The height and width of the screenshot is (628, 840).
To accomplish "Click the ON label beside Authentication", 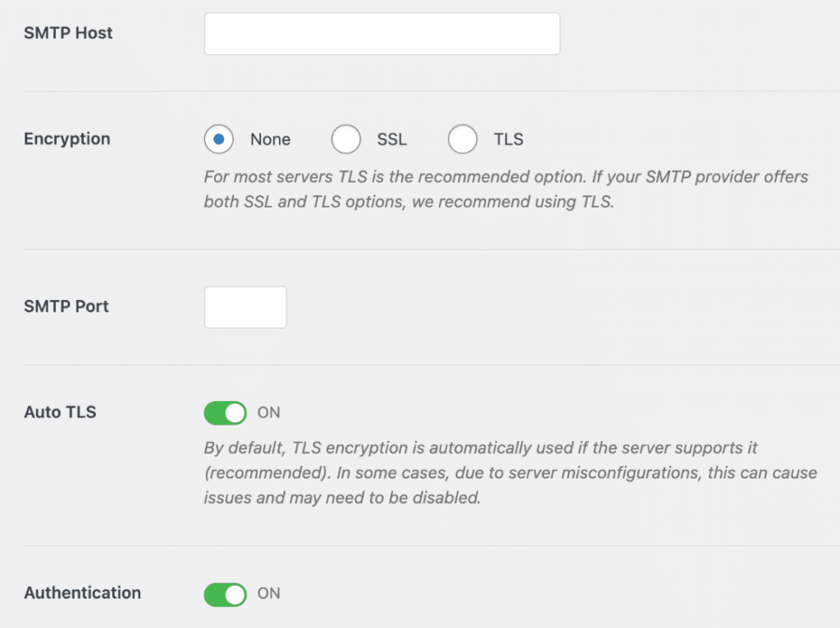I will 268,594.
